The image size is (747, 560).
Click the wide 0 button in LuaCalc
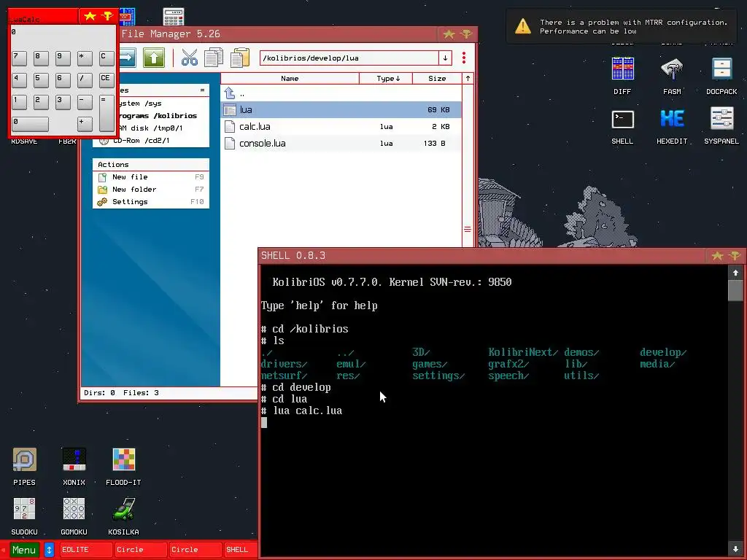coord(30,124)
